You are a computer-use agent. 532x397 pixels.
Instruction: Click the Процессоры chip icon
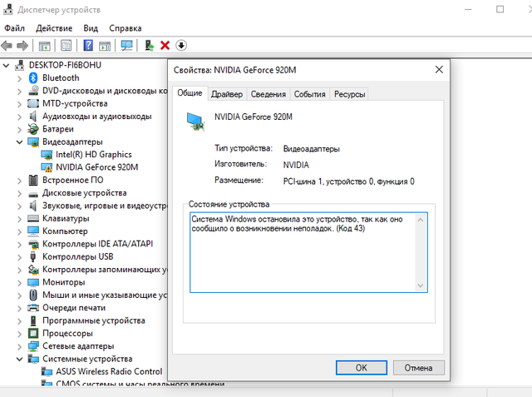[33, 333]
